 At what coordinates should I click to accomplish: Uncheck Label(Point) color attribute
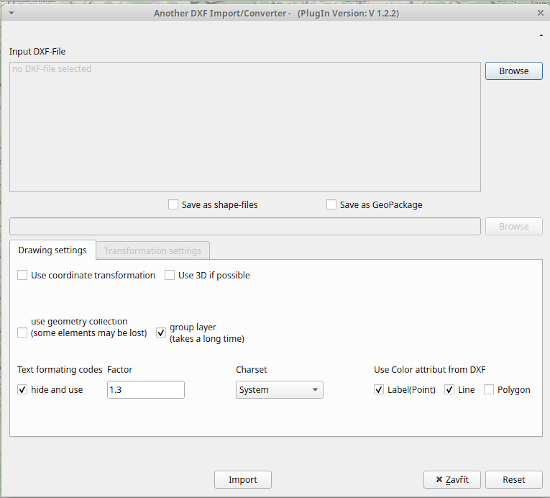coord(378,389)
